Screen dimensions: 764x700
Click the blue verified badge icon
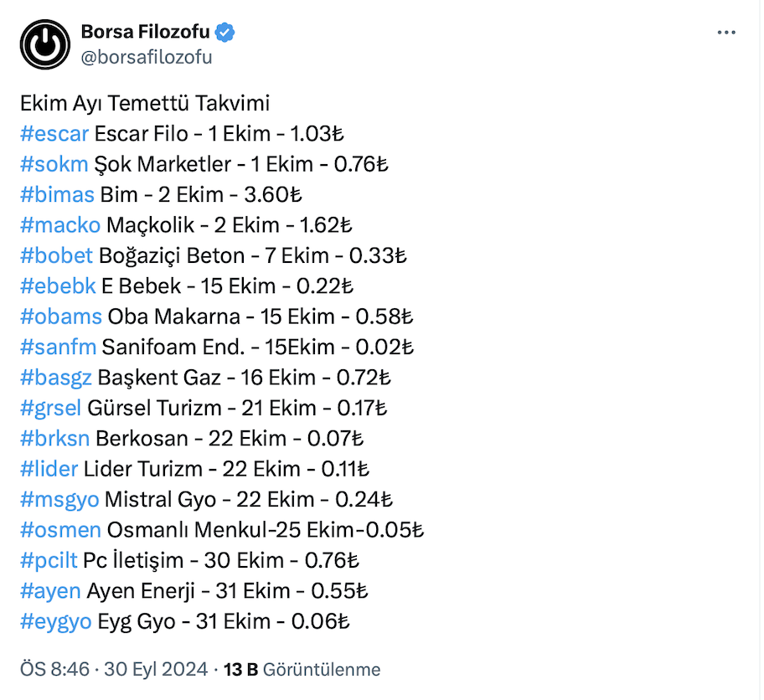pyautogui.click(x=225, y=33)
